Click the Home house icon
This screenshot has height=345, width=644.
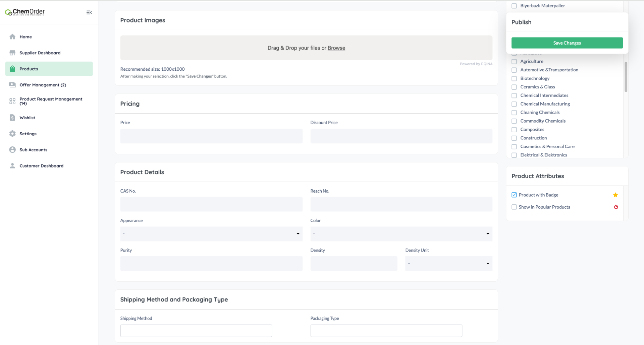tap(12, 37)
